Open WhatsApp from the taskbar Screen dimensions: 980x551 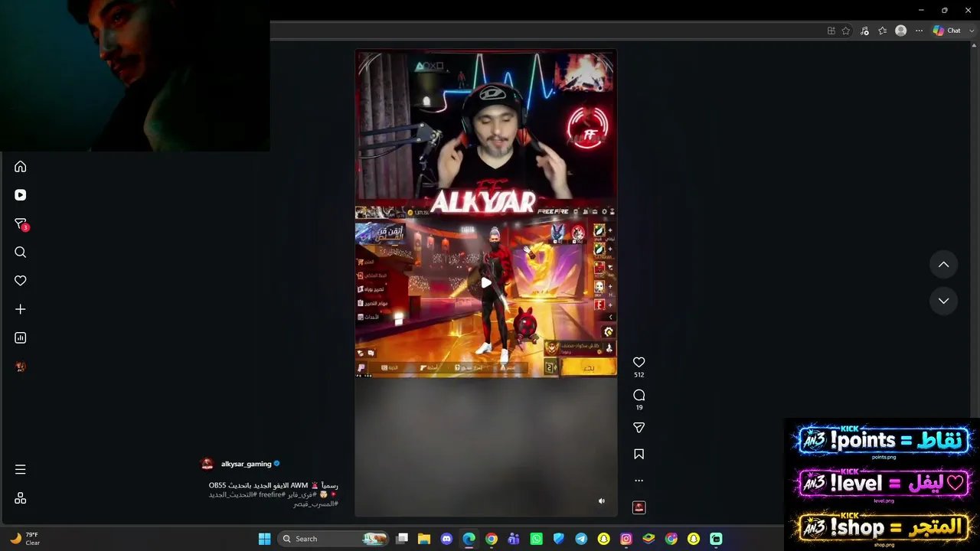[x=536, y=539]
